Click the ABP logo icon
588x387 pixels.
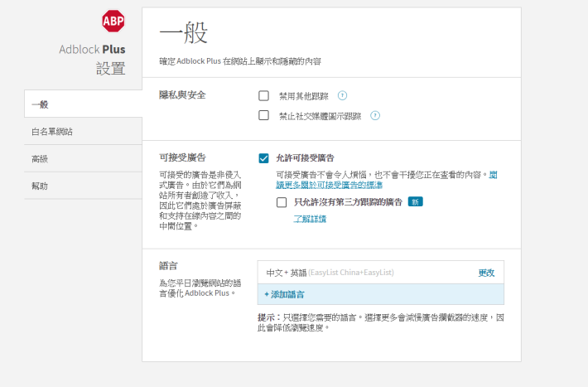coord(113,21)
